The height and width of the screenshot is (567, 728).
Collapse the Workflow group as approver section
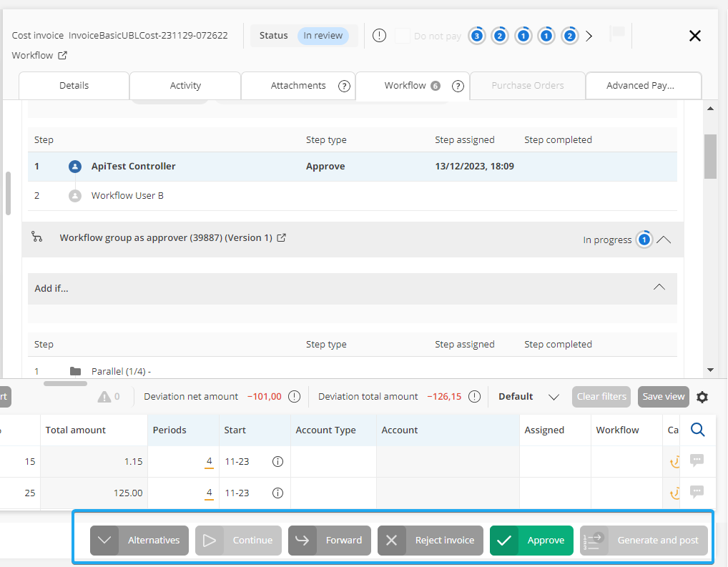click(664, 240)
